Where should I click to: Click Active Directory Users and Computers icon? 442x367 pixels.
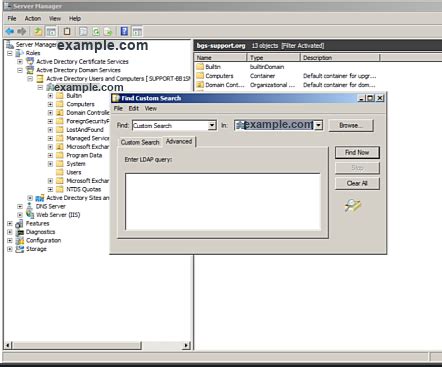(x=40, y=79)
